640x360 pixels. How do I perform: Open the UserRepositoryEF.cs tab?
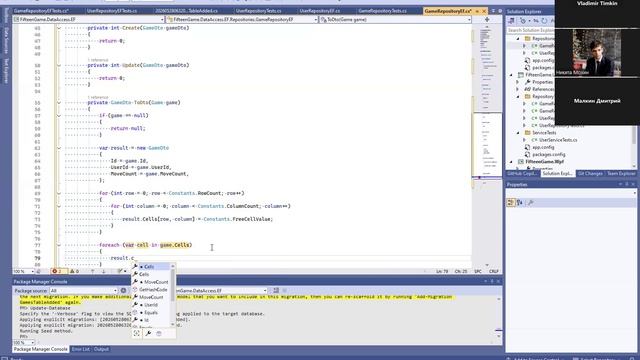tap(319, 11)
